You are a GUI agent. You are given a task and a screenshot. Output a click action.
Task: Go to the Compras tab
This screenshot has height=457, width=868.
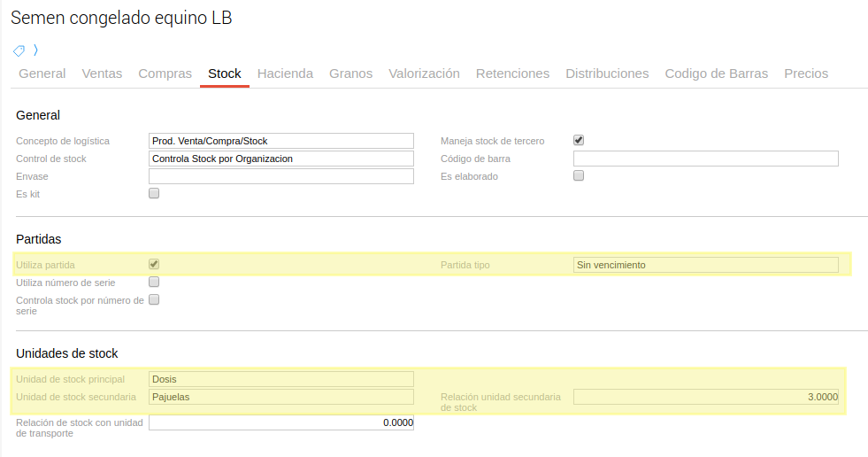click(x=165, y=74)
